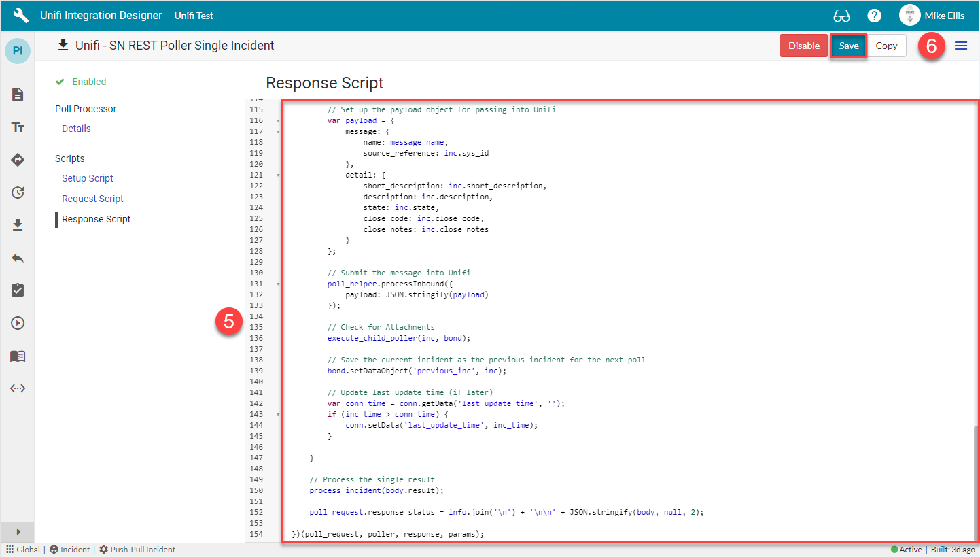980x557 pixels.
Task: Save the Response Script changes
Action: [848, 45]
